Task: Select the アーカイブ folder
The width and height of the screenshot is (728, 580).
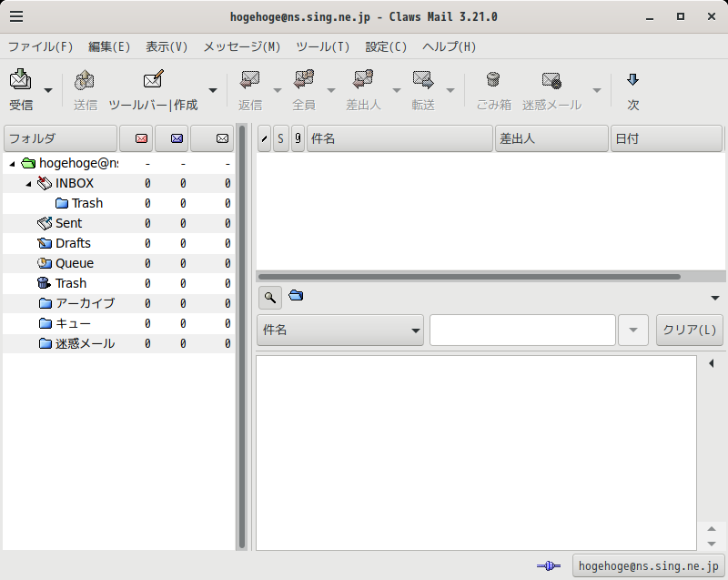Action: tap(85, 303)
